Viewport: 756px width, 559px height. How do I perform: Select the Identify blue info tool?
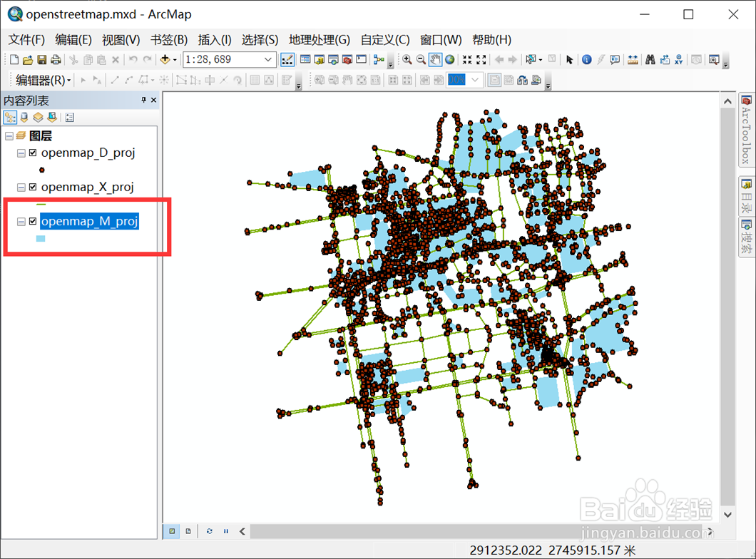pos(586,59)
